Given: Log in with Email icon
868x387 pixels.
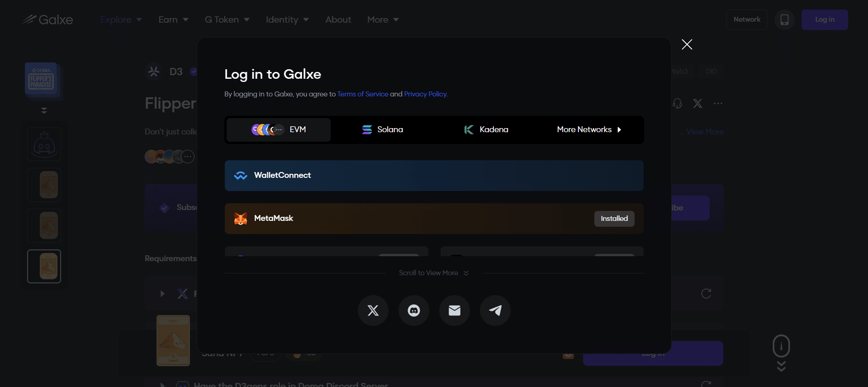Looking at the screenshot, I should (x=455, y=311).
